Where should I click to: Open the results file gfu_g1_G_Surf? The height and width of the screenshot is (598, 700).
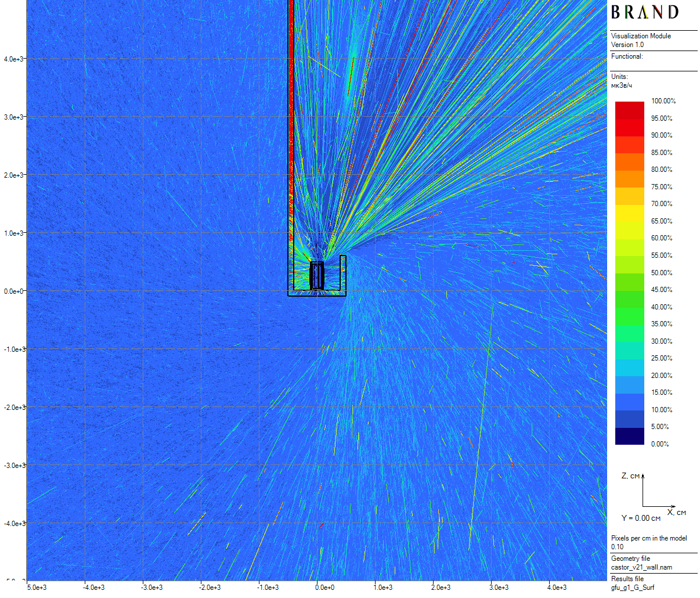click(x=632, y=588)
